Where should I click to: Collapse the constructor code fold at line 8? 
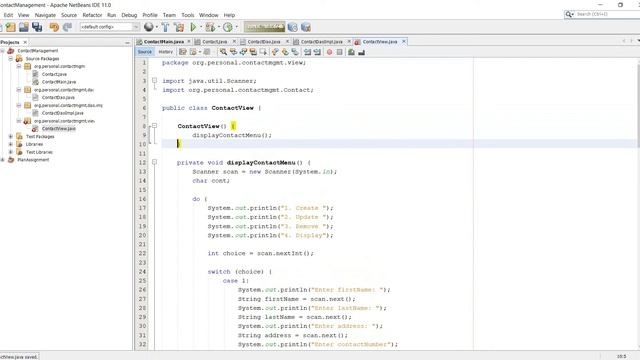(x=154, y=126)
